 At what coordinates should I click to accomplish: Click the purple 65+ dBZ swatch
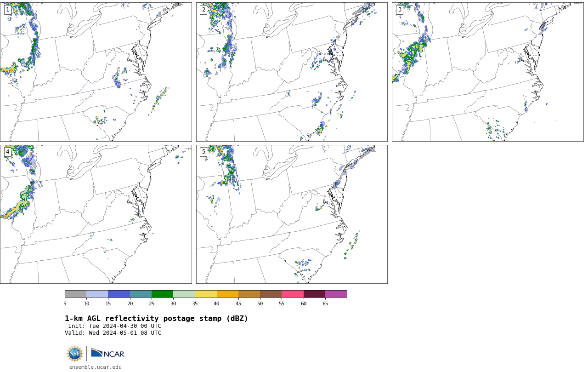click(x=336, y=294)
